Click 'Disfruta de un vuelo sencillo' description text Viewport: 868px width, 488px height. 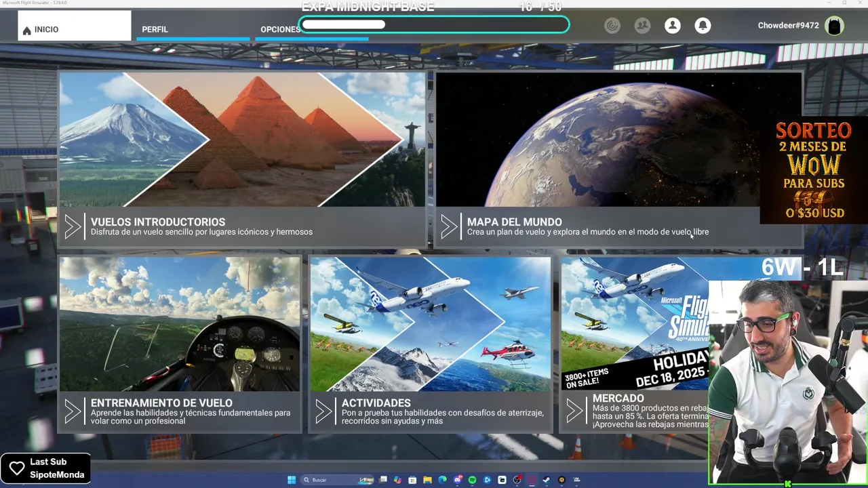pos(201,232)
